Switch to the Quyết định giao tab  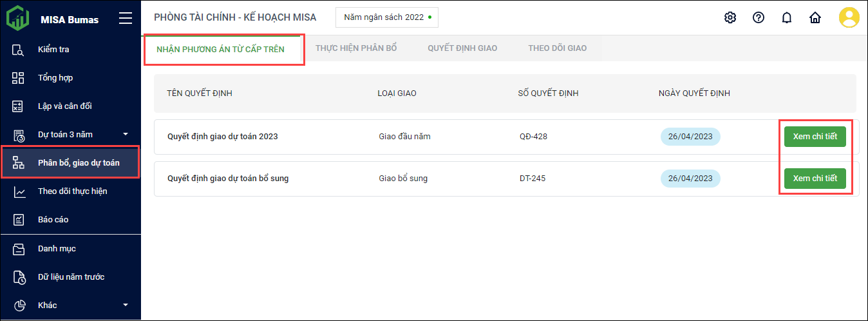pos(462,48)
